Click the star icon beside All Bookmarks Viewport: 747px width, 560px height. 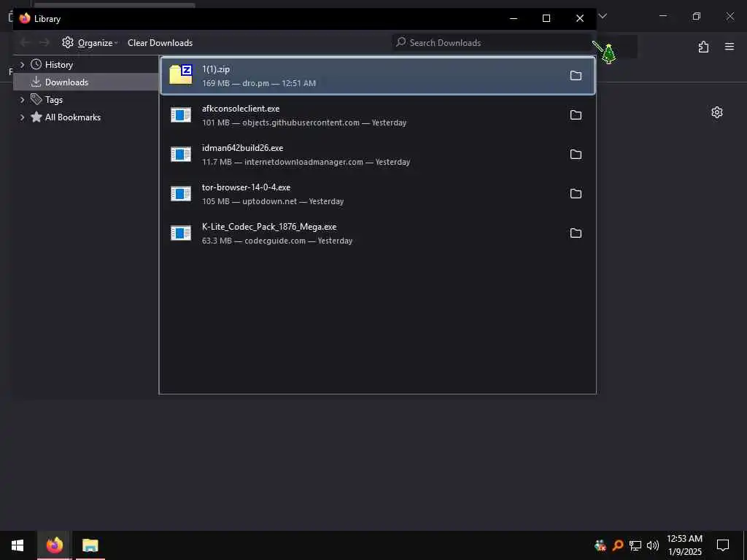pos(36,117)
